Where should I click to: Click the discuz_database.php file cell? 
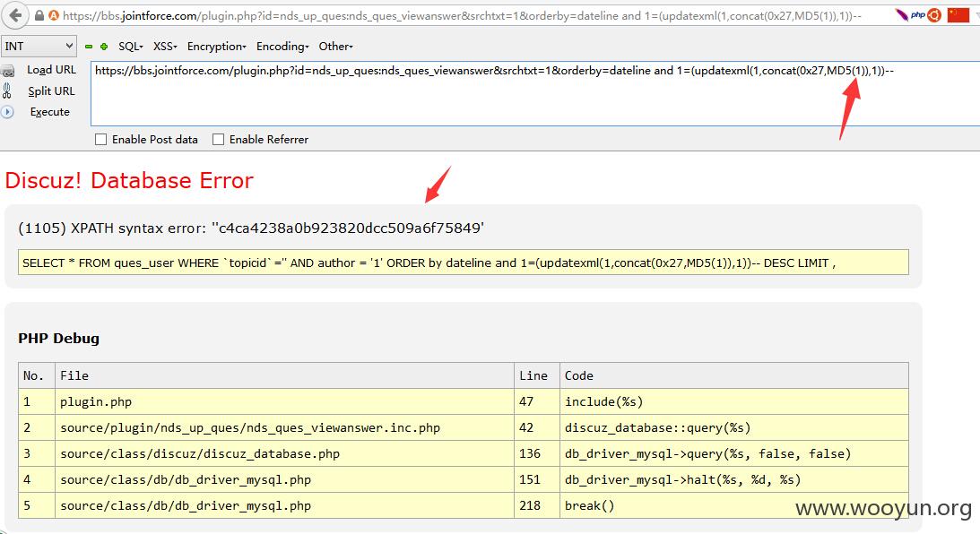click(284, 453)
